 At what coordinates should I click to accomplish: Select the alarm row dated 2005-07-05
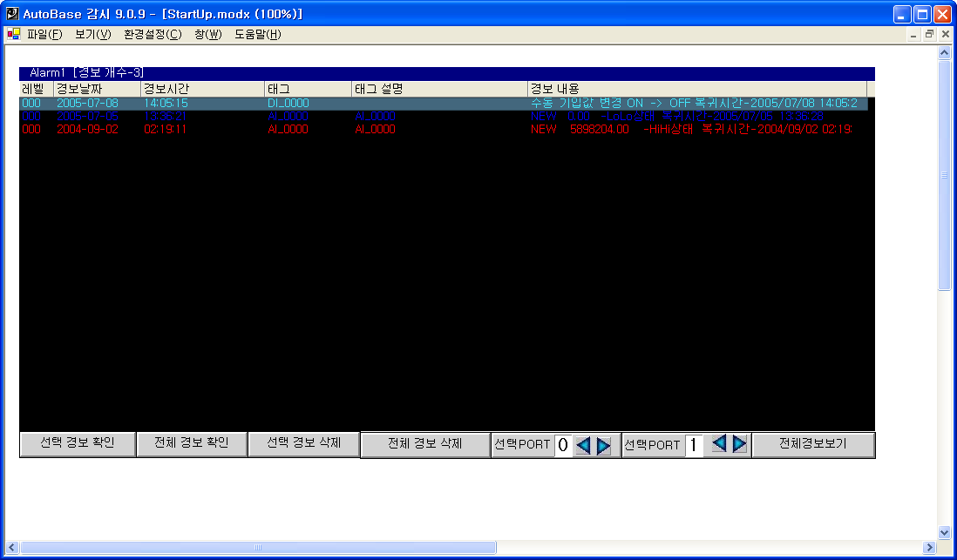(443, 117)
